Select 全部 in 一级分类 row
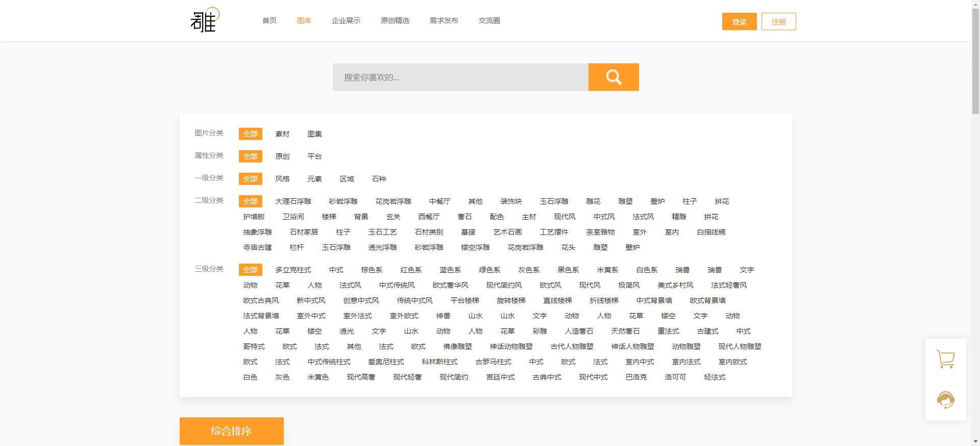This screenshot has width=980, height=446. pyautogui.click(x=251, y=179)
